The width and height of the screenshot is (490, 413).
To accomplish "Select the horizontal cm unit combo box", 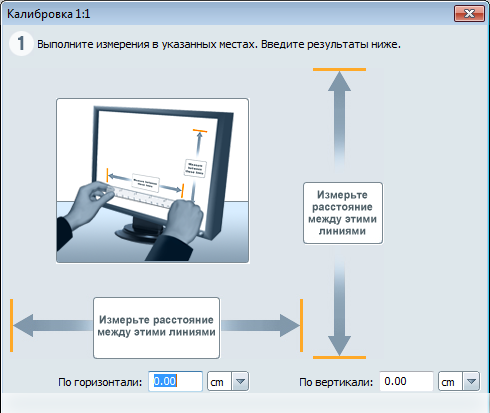I will coord(228,381).
